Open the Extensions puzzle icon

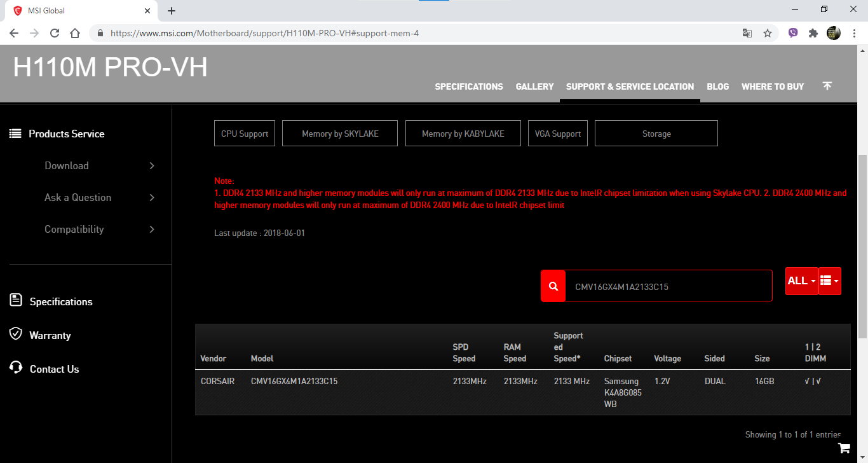point(813,33)
